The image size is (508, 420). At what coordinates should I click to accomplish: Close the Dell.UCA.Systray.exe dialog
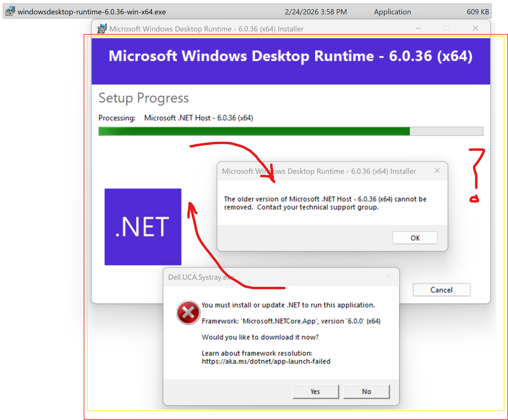[389, 277]
